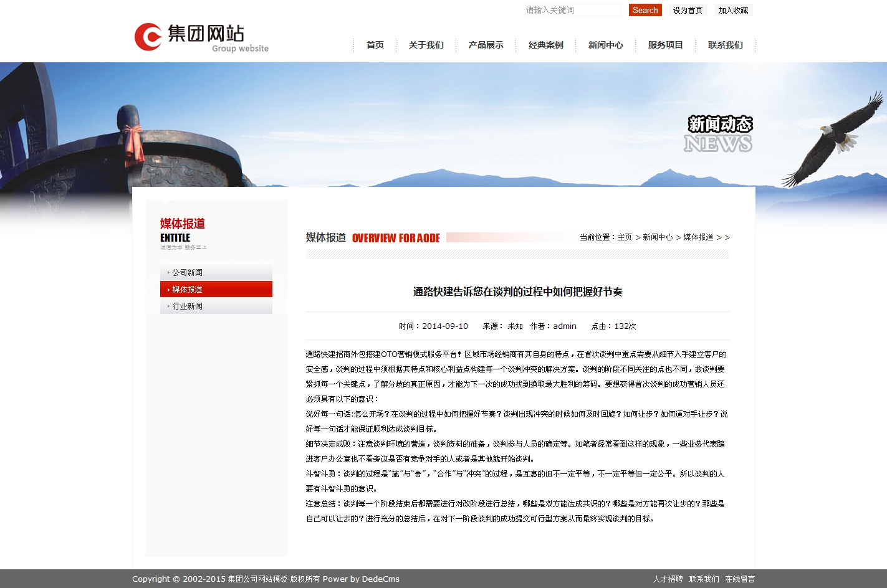Click 加入收藏 add-to-favorites button
Screen dimensions: 887x588
[733, 10]
